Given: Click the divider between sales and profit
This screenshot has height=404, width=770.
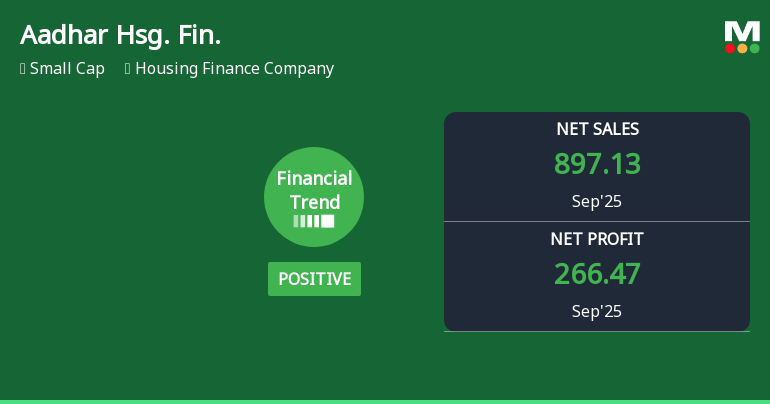Looking at the screenshot, I should 597,221.
